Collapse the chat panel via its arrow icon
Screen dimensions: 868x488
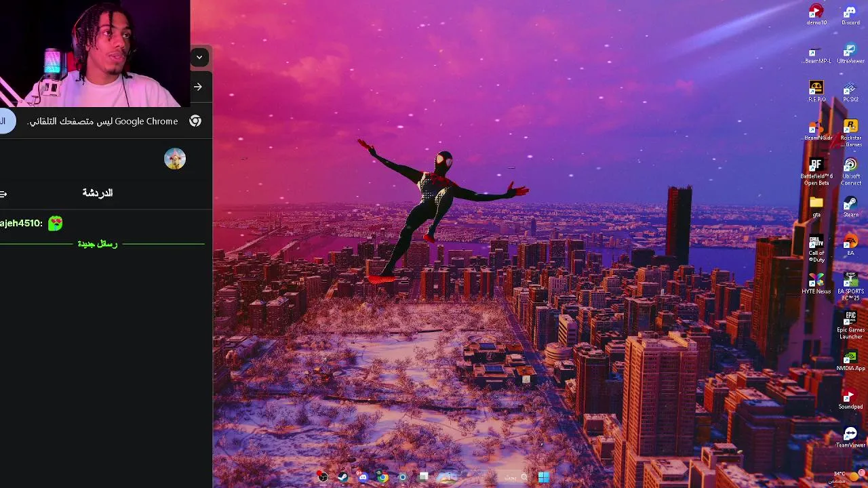pyautogui.click(x=3, y=194)
